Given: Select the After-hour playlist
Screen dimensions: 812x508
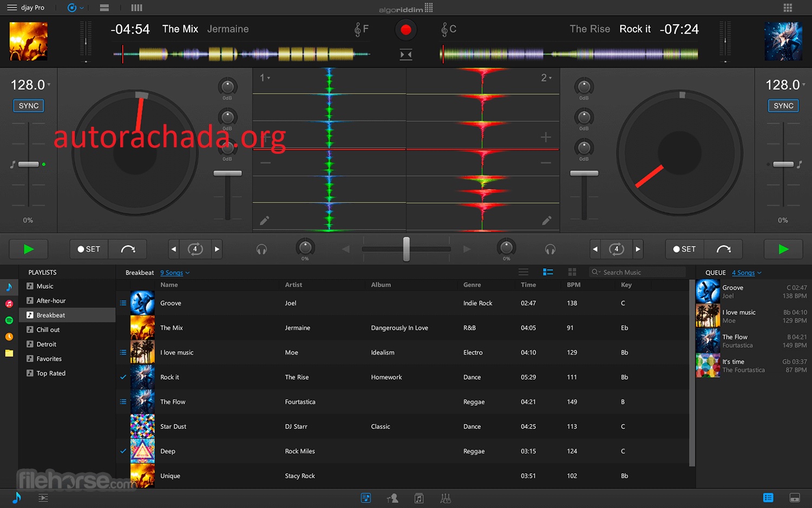Looking at the screenshot, I should coord(67,301).
